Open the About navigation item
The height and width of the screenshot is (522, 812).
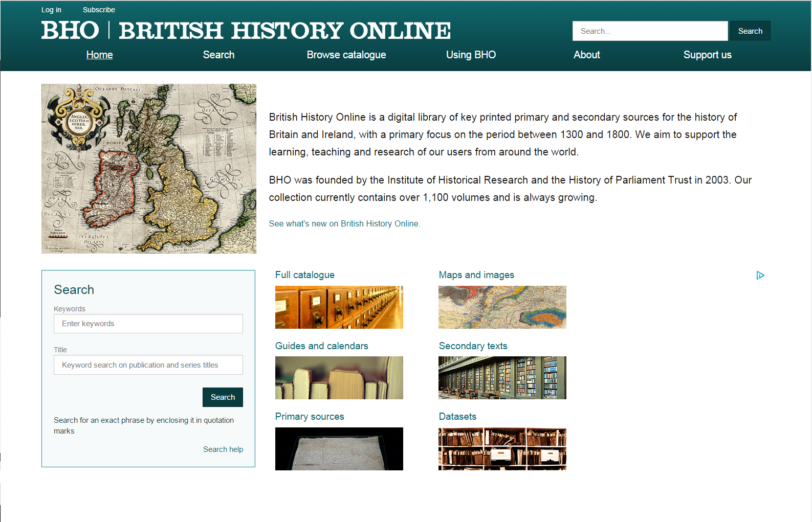[x=586, y=55]
